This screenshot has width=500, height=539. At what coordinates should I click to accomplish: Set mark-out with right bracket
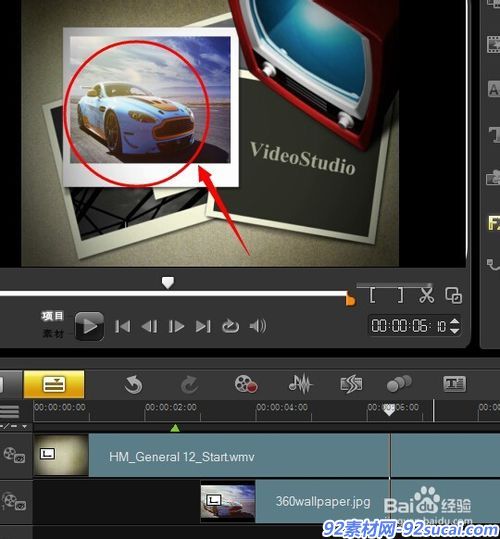(x=400, y=296)
